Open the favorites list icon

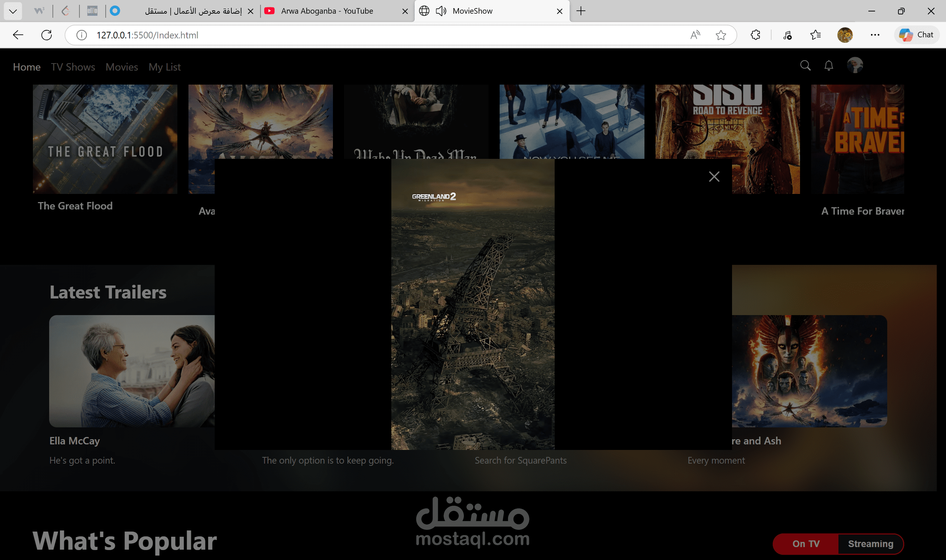point(816,35)
